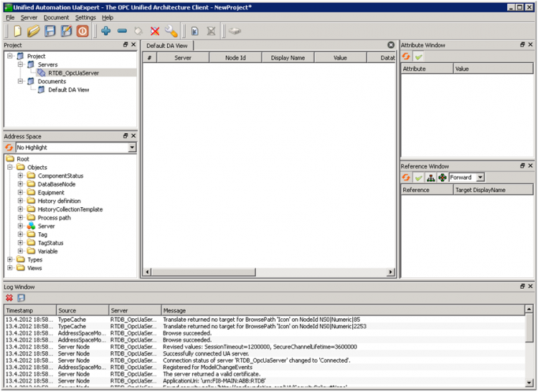Click the blue minus Remove Server icon

point(122,31)
